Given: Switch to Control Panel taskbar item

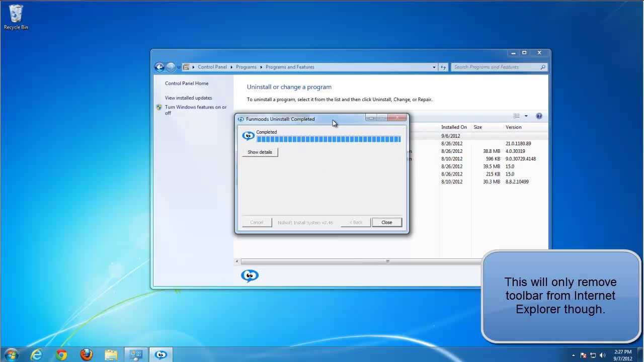Looking at the screenshot, I should pyautogui.click(x=136, y=355).
